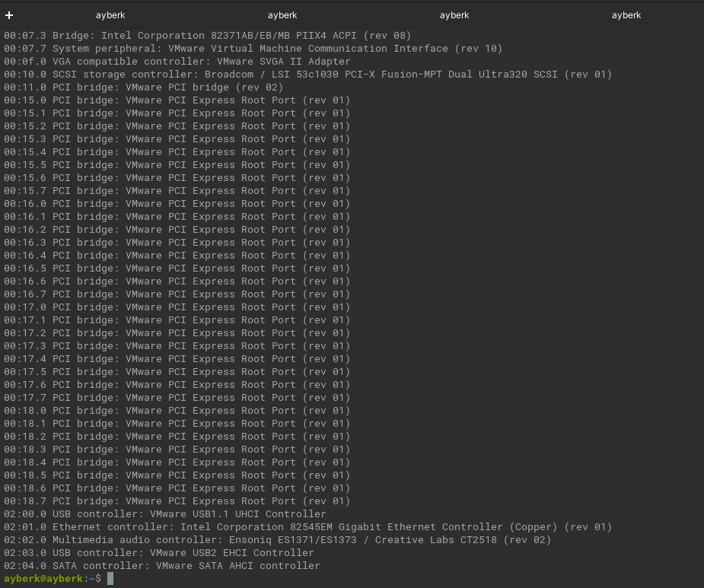Viewport: 704px width, 588px height.
Task: Click the 00:16.5 PCI bridge line
Action: (x=177, y=269)
